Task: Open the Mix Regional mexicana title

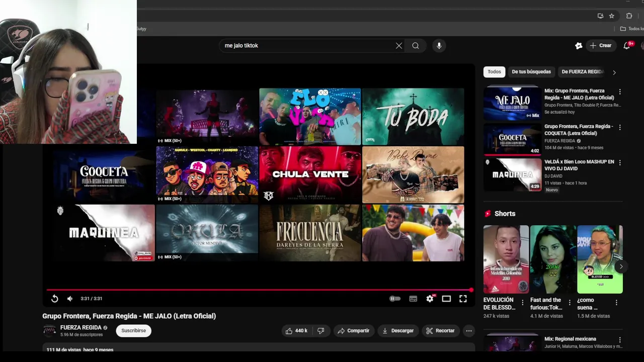Action: [570, 339]
